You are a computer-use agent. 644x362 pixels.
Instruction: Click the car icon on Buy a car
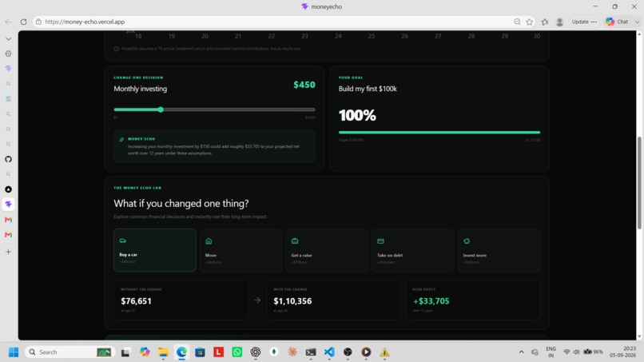(123, 241)
